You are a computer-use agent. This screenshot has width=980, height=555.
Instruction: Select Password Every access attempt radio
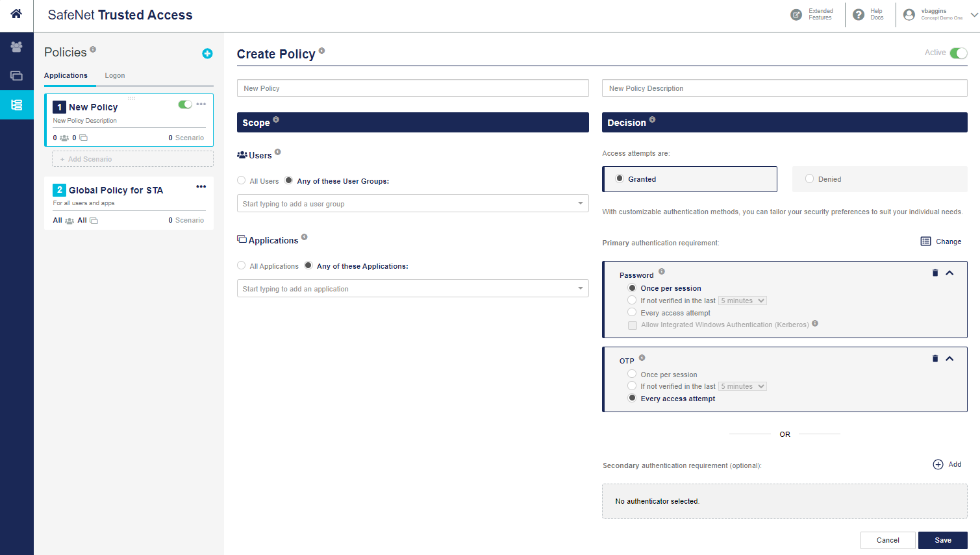[x=632, y=312]
